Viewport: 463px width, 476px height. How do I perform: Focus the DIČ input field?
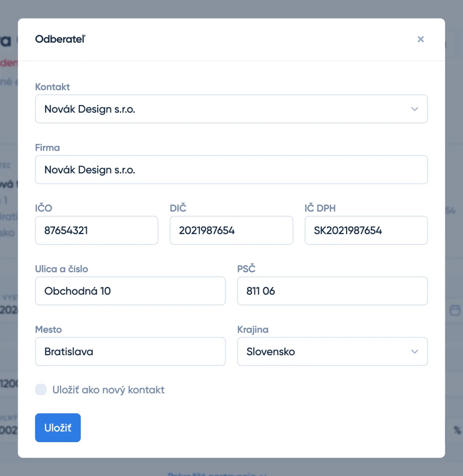tap(231, 230)
